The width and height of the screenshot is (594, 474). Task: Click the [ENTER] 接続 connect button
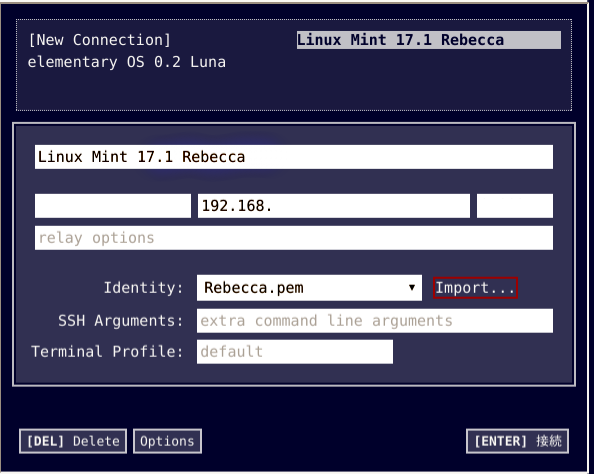(x=517, y=441)
